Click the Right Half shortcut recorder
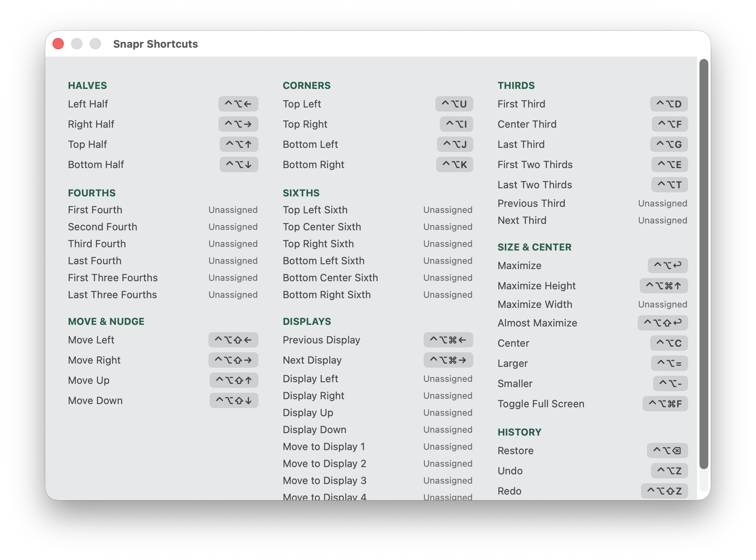756x560 pixels. coord(238,124)
